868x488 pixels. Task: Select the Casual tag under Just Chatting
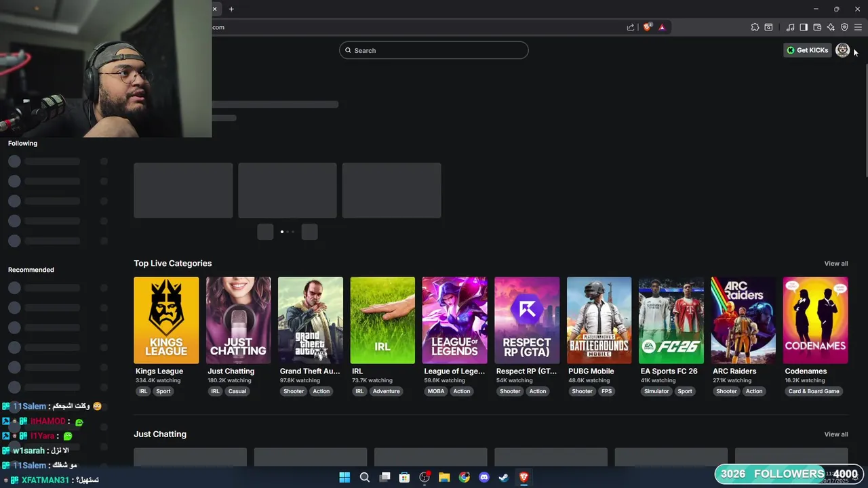pyautogui.click(x=237, y=391)
